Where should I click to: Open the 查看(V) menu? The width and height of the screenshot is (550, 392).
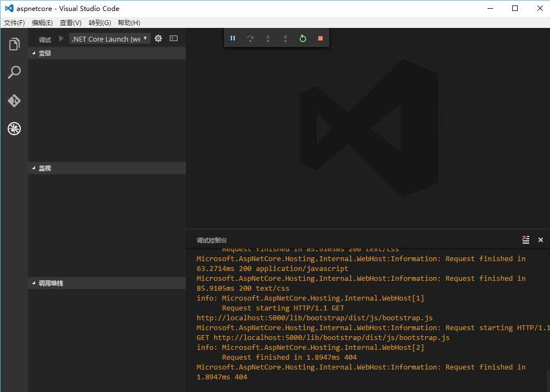click(x=71, y=23)
